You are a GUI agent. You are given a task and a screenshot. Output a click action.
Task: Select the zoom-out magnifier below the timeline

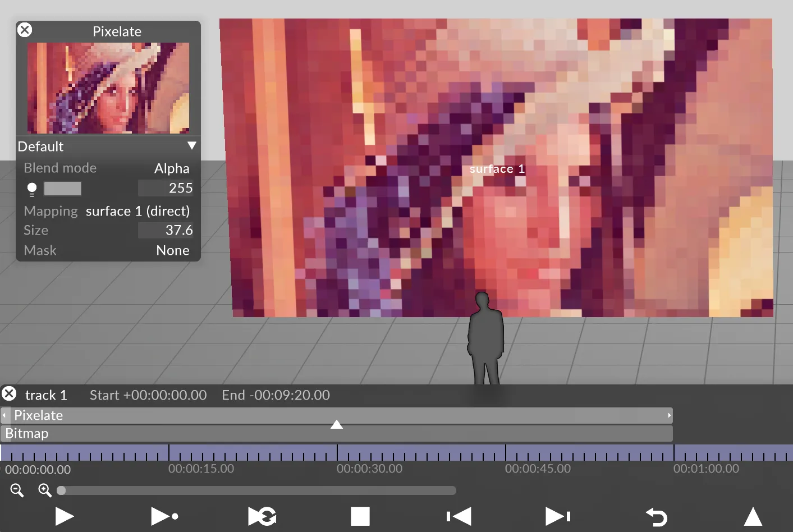pyautogui.click(x=17, y=490)
